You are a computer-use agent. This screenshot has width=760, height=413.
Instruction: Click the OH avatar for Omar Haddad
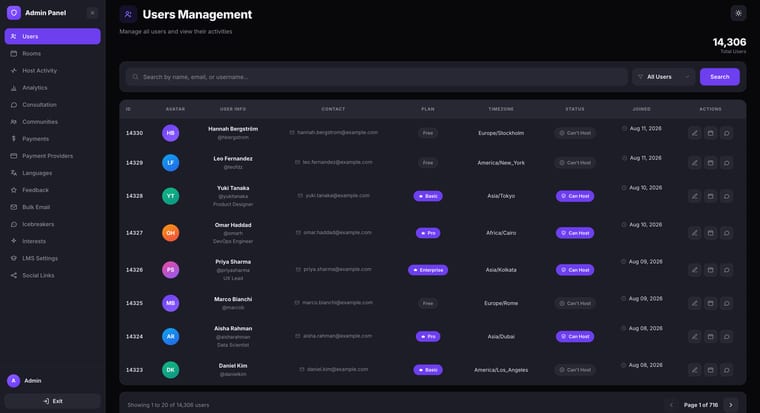coord(171,233)
